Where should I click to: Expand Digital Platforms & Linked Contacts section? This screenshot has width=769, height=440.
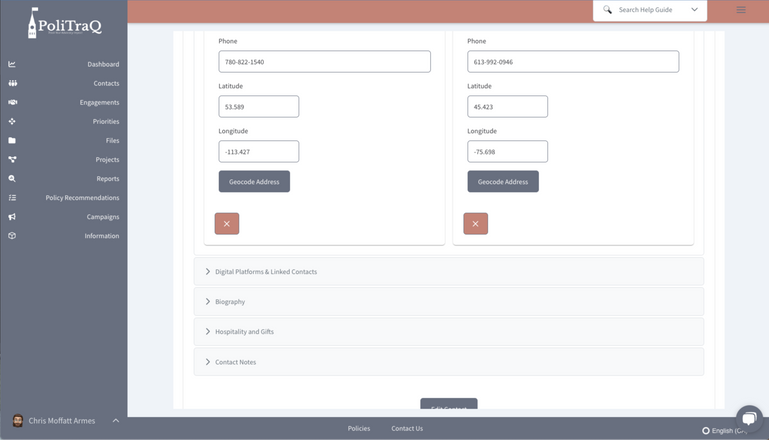[265, 272]
